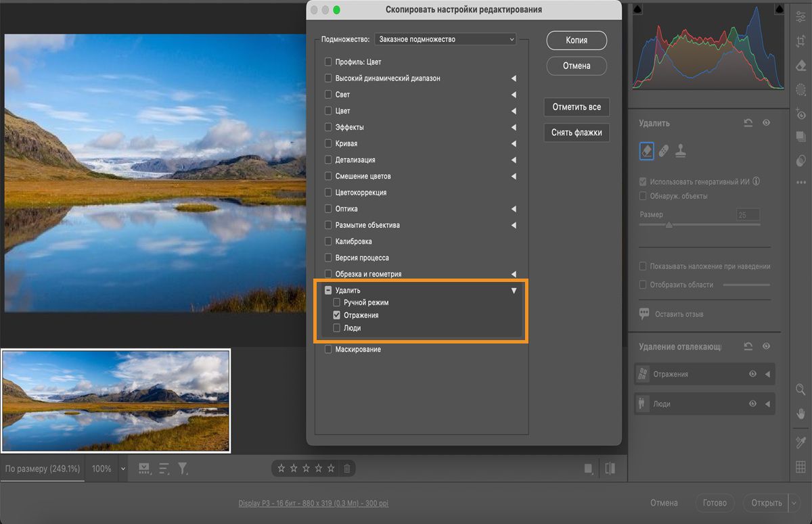Check the Люди checkbox
Viewport: 812px width, 524px height.
[x=337, y=328]
